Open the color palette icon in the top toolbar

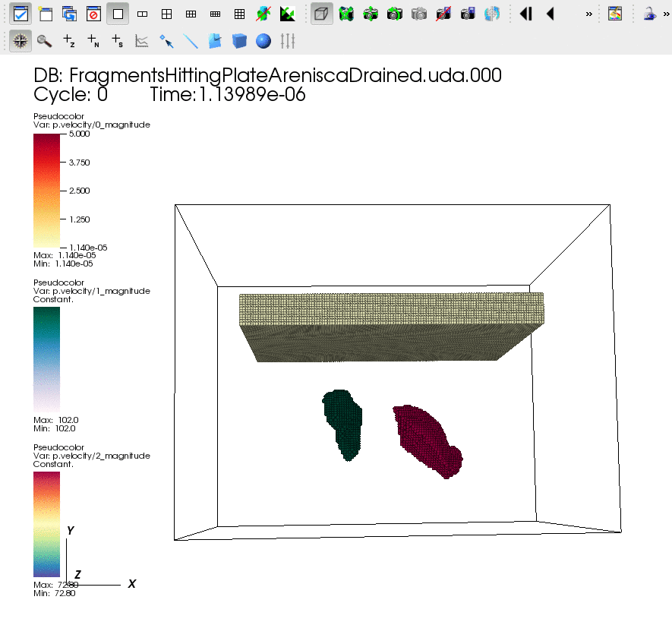pyautogui.click(x=615, y=14)
